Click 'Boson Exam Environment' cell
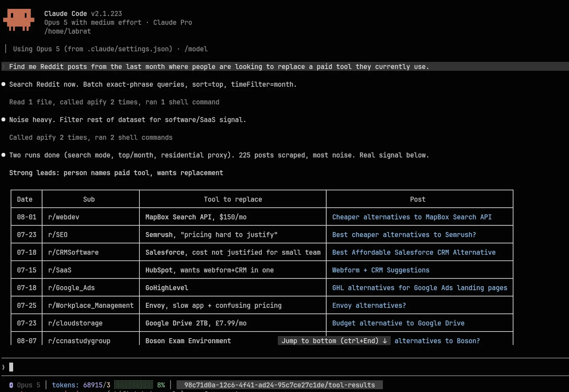This screenshot has width=569, height=392. 188,341
